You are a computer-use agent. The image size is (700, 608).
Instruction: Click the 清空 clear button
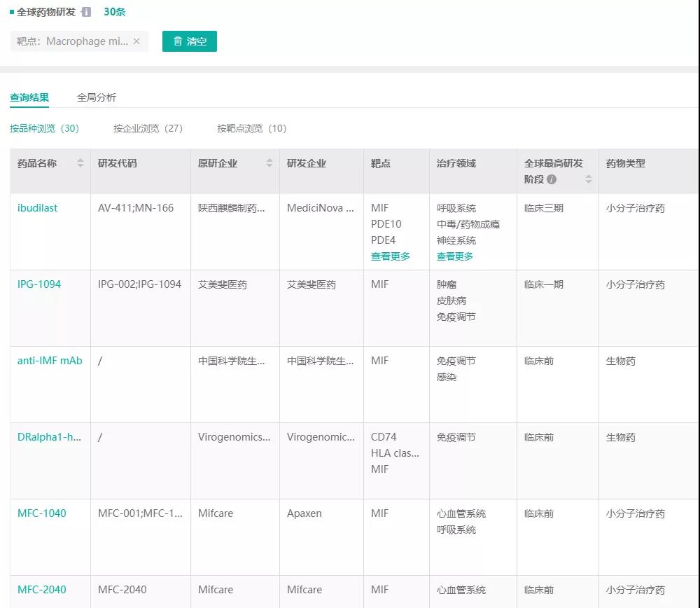pyautogui.click(x=190, y=41)
